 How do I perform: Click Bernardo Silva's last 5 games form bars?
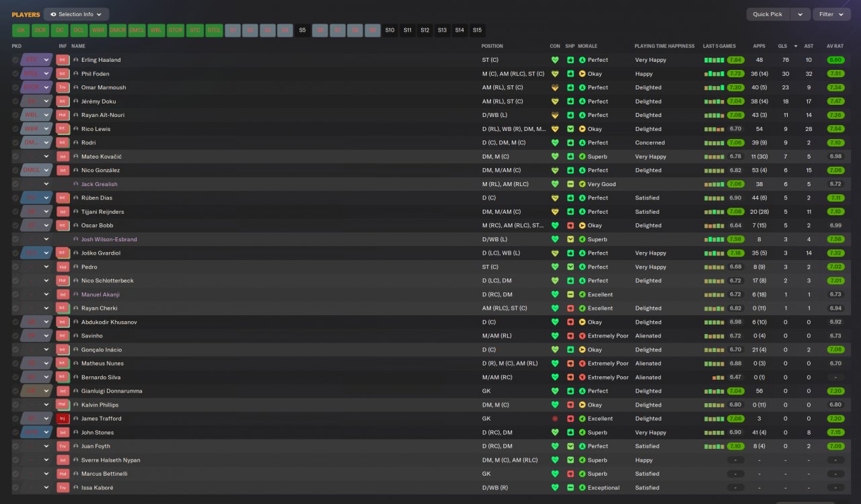719,377
